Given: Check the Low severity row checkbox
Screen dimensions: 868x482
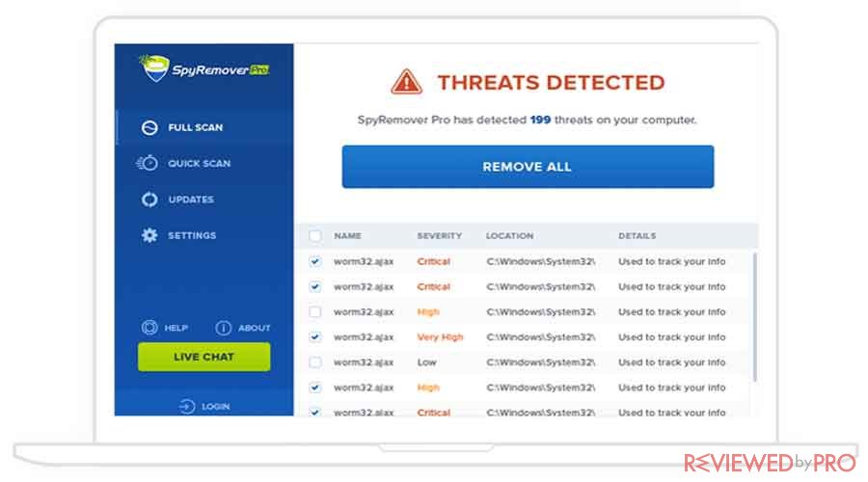Looking at the screenshot, I should 315,362.
